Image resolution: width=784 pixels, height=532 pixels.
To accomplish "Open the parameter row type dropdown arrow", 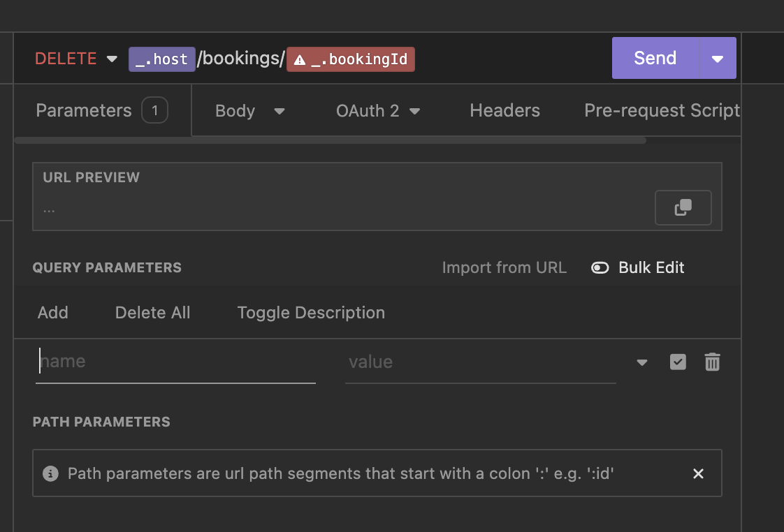I will [x=642, y=362].
